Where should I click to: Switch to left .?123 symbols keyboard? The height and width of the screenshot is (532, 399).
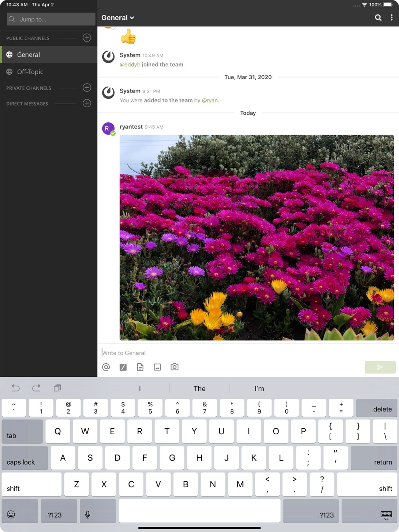click(x=59, y=511)
